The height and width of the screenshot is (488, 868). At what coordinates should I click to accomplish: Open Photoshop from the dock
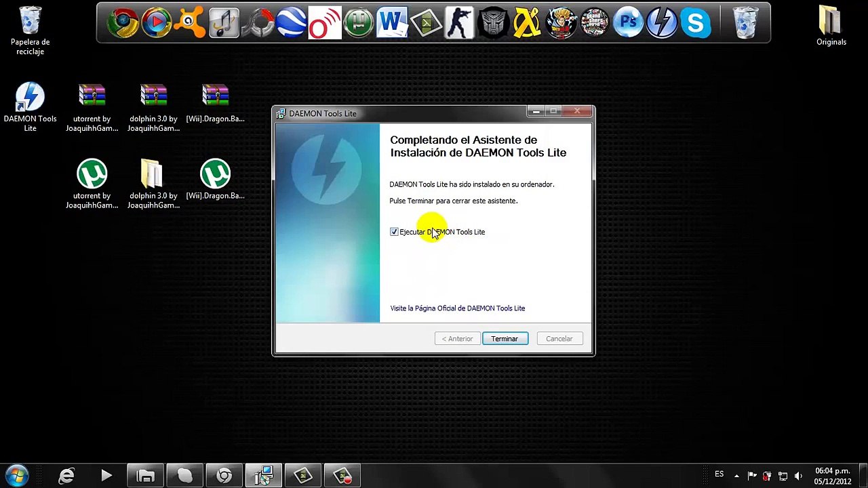[628, 23]
